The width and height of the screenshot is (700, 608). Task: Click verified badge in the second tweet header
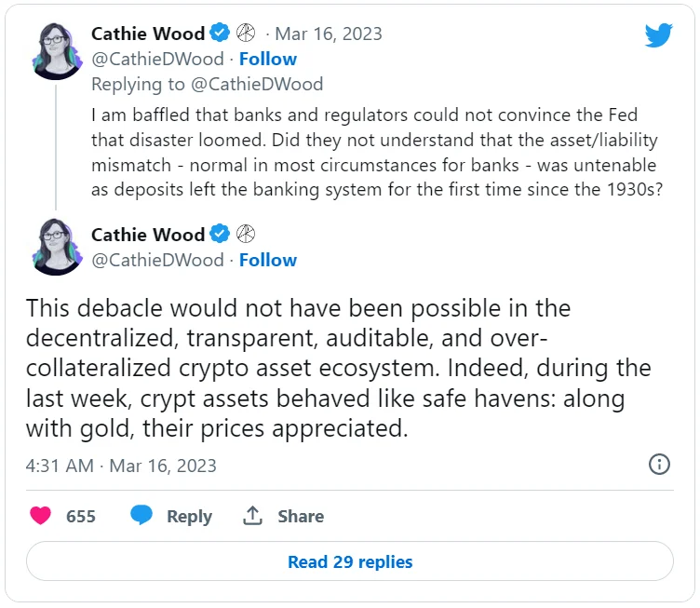click(x=220, y=235)
